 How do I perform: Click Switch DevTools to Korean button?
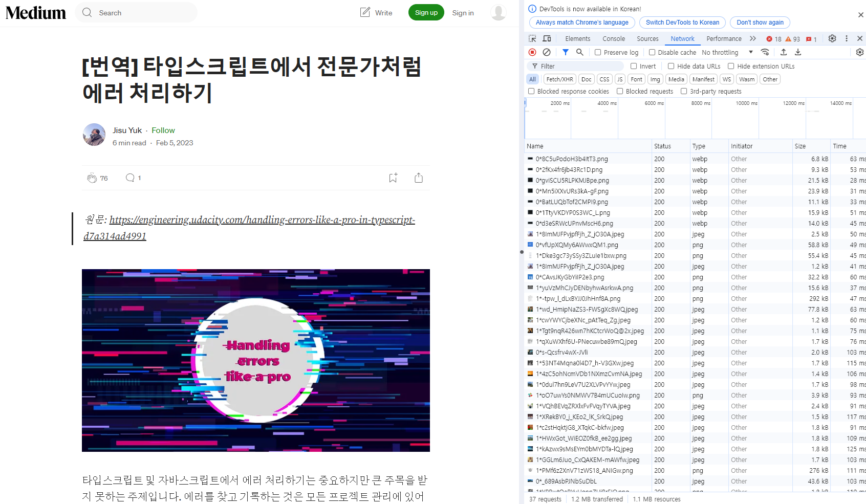682,23
